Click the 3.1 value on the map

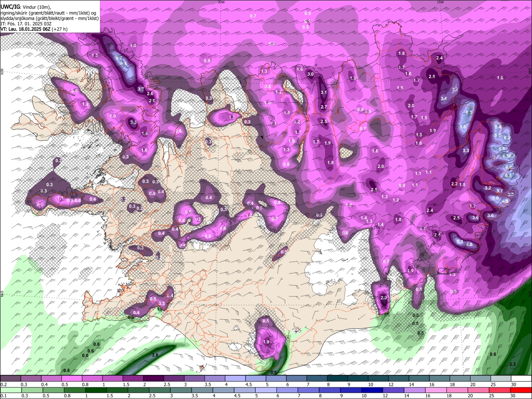(324, 93)
